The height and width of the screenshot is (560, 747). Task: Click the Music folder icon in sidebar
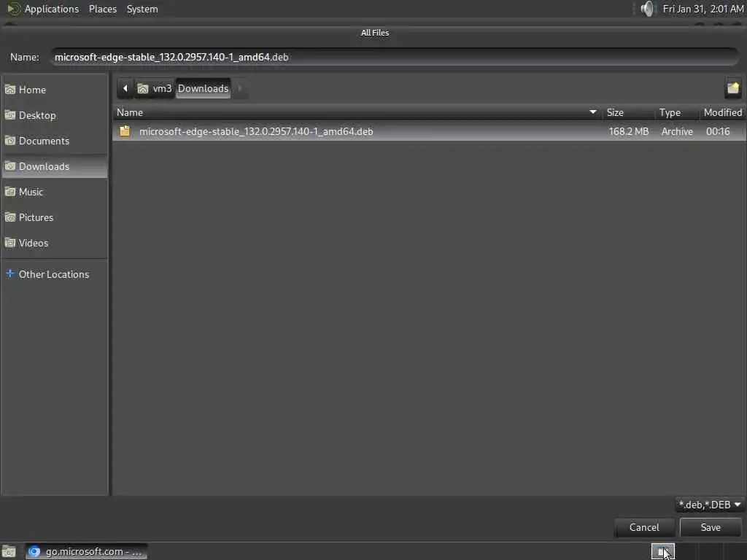pyautogui.click(x=10, y=192)
